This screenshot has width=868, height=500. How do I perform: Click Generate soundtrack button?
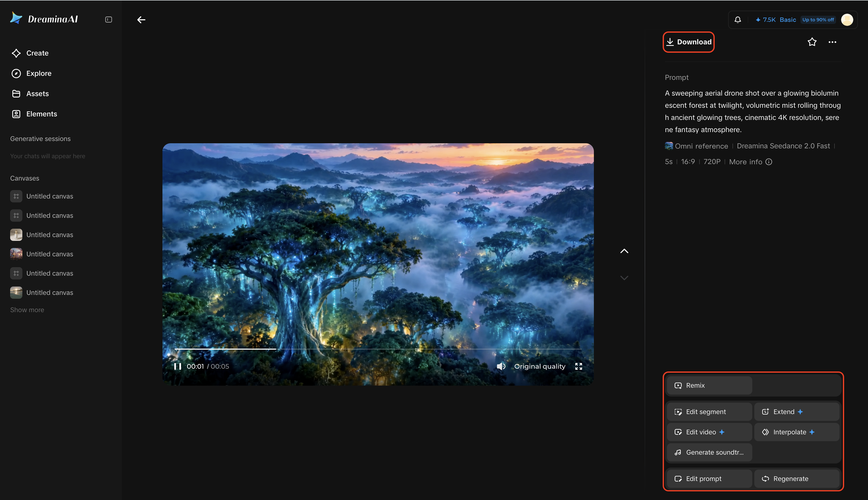pyautogui.click(x=709, y=453)
